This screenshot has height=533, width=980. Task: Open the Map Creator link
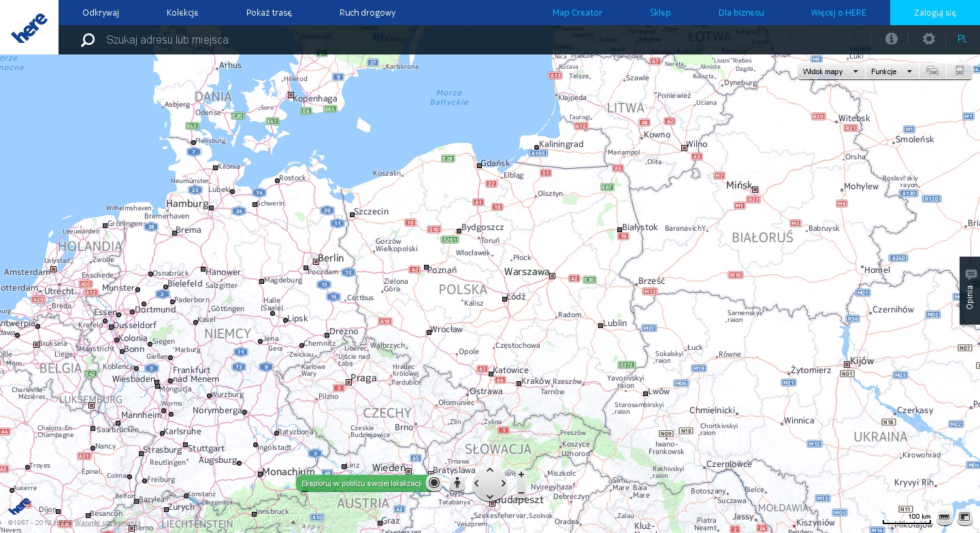(x=577, y=13)
